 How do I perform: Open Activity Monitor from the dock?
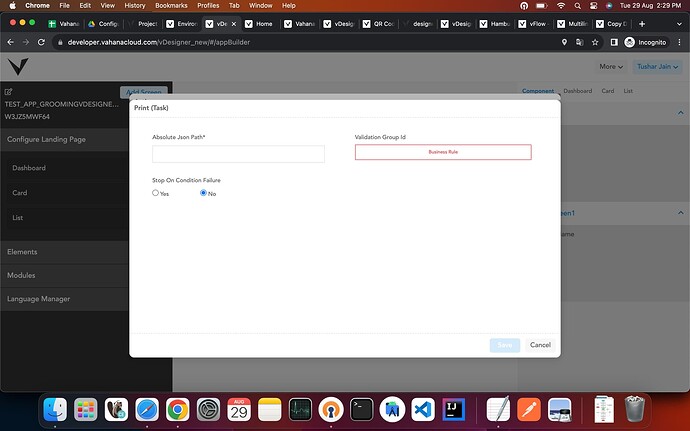(x=300, y=410)
